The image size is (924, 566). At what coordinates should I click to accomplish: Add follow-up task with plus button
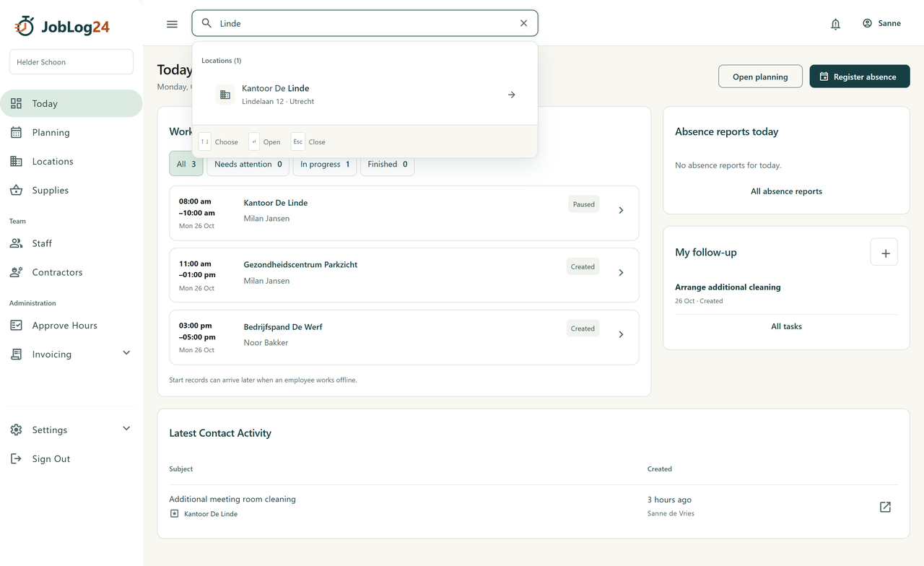[x=885, y=252]
